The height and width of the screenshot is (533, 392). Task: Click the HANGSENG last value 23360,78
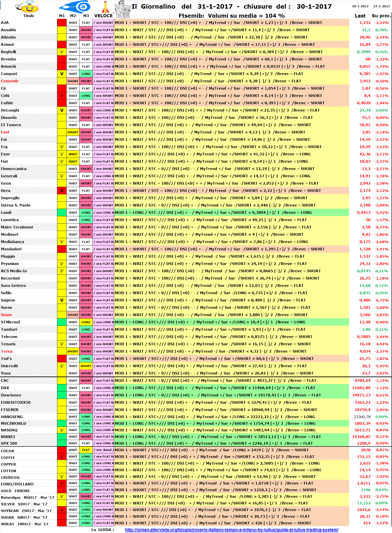(362, 417)
